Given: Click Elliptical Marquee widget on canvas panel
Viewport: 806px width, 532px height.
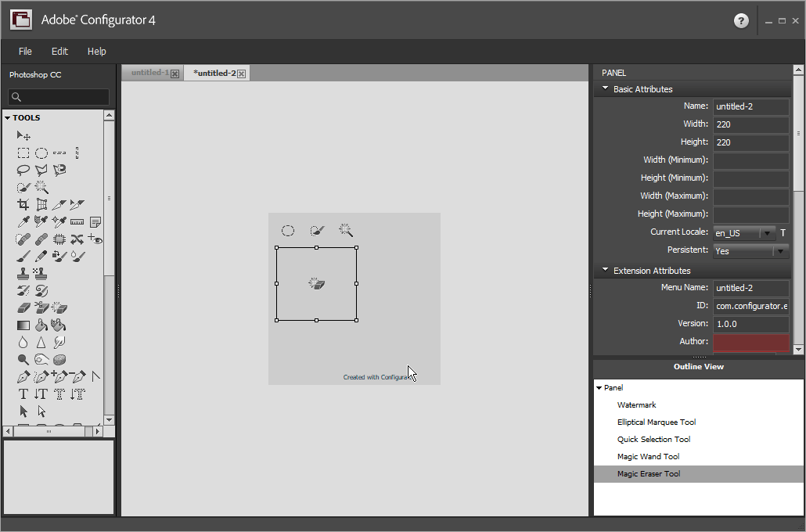Looking at the screenshot, I should pos(288,231).
